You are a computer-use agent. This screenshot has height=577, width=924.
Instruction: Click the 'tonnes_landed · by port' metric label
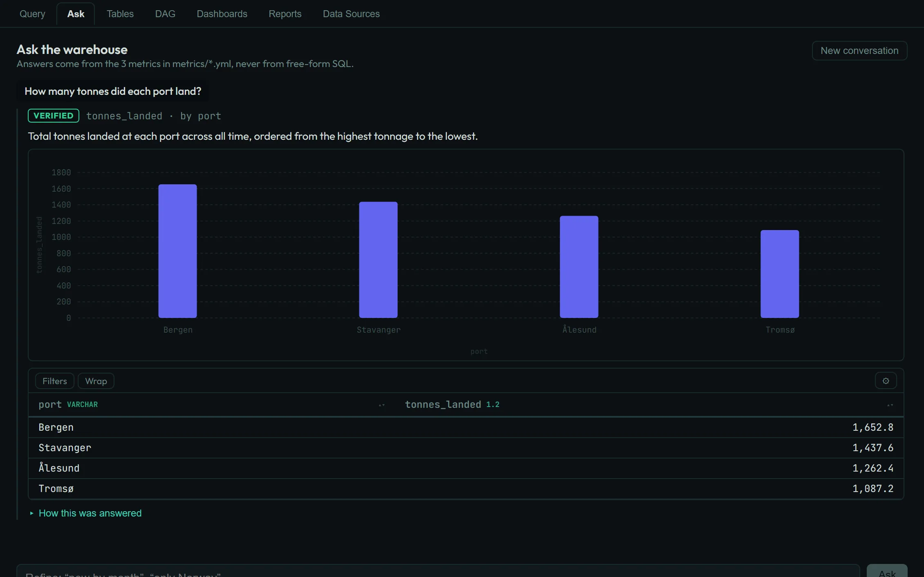pyautogui.click(x=153, y=116)
